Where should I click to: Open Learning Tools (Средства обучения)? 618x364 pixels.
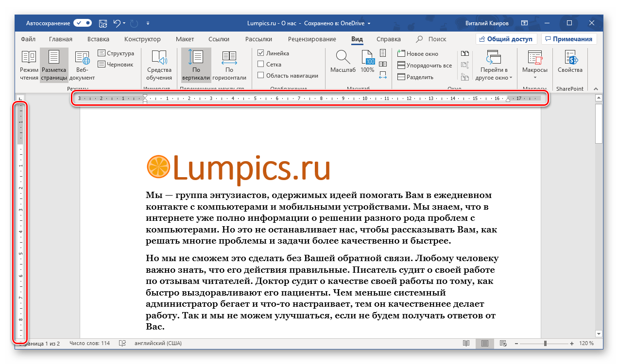pos(159,65)
